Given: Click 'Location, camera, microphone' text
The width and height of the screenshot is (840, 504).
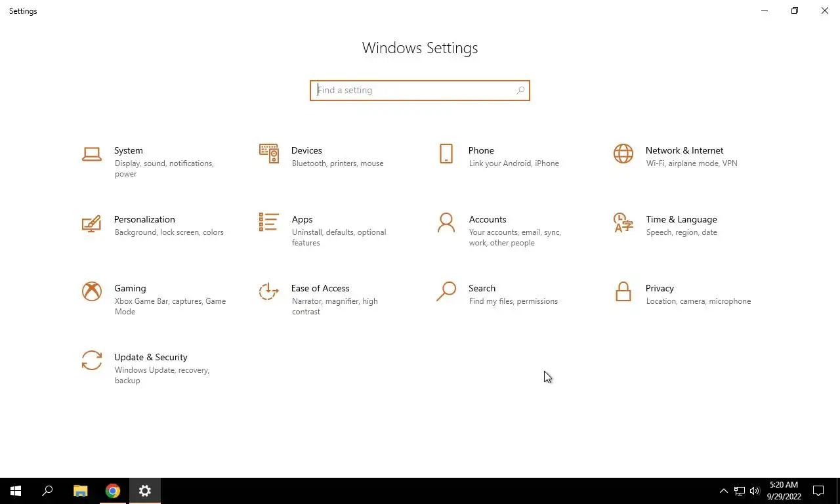Looking at the screenshot, I should coord(698,301).
